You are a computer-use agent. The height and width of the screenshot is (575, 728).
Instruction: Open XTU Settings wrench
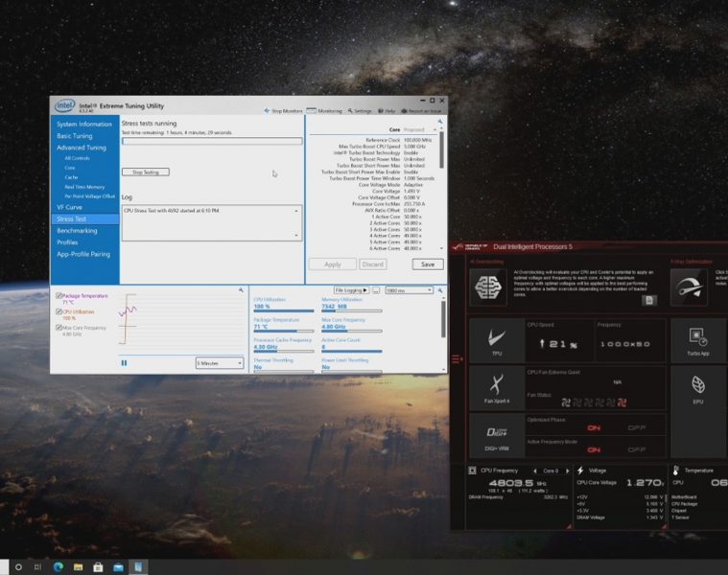coord(360,111)
